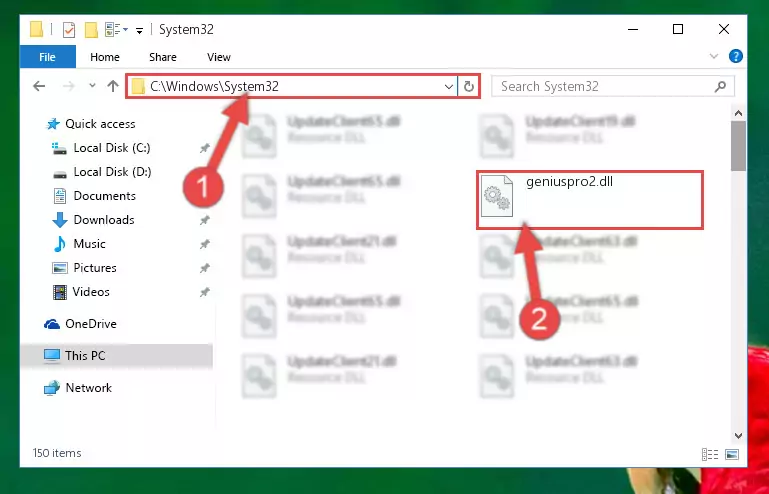This screenshot has width=769, height=494.
Task: Click the Videos filmstrip icon
Action: [59, 292]
